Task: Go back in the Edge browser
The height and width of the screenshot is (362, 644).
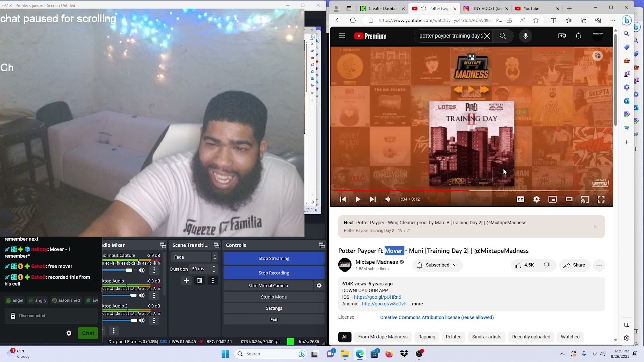Action: click(x=338, y=20)
